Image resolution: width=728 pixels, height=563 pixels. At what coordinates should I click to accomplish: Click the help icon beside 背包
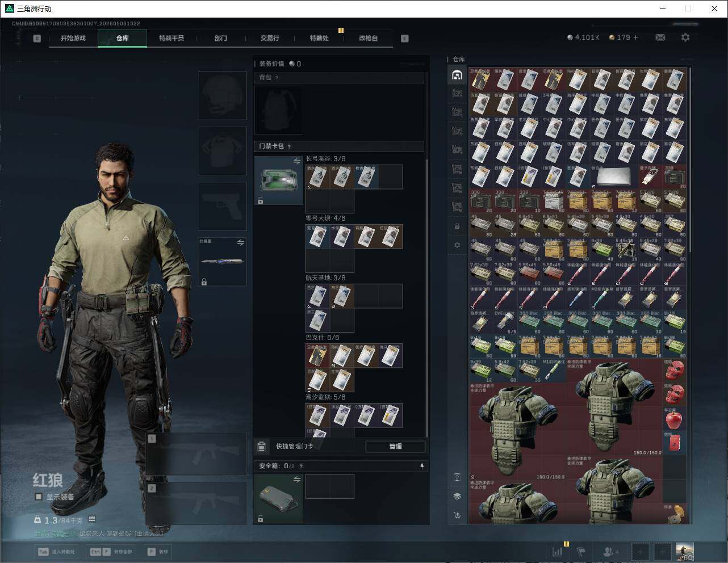click(x=277, y=78)
